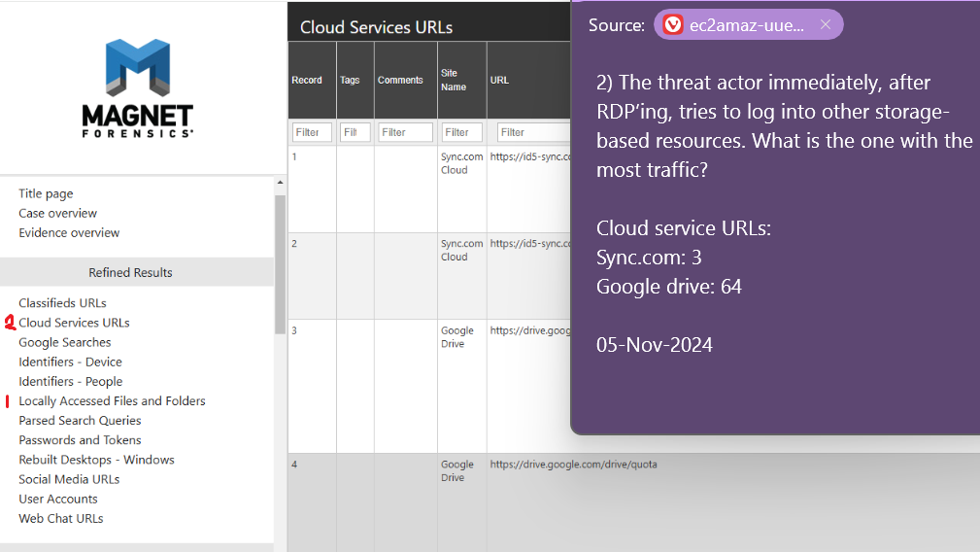The image size is (980, 552).
Task: Click the Record column filter field
Action: tap(312, 132)
